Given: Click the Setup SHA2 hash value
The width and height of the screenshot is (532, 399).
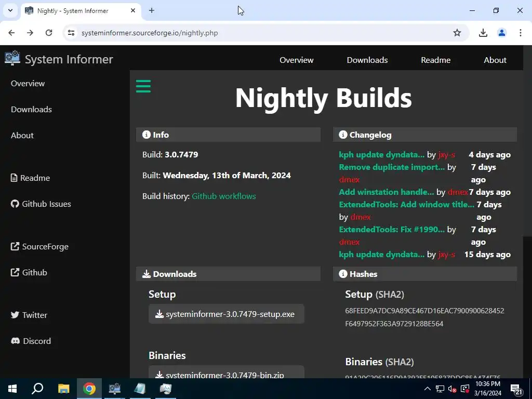Looking at the screenshot, I should click(424, 317).
